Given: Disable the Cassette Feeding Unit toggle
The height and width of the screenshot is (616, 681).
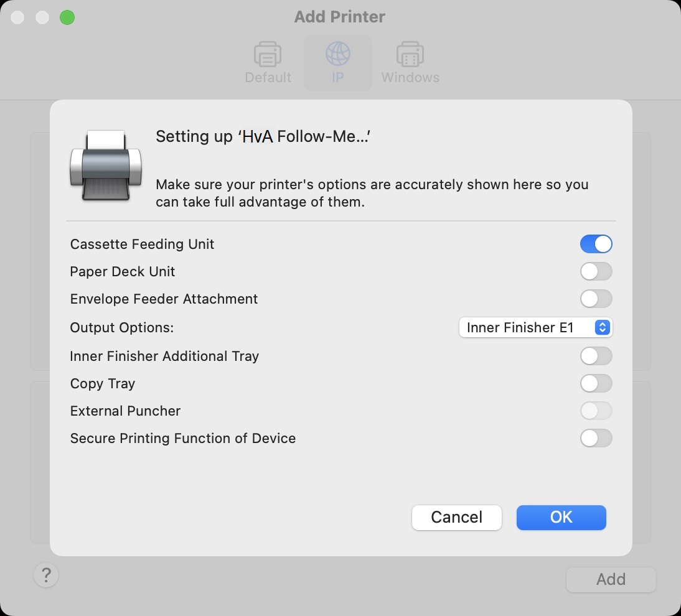Looking at the screenshot, I should pyautogui.click(x=596, y=244).
